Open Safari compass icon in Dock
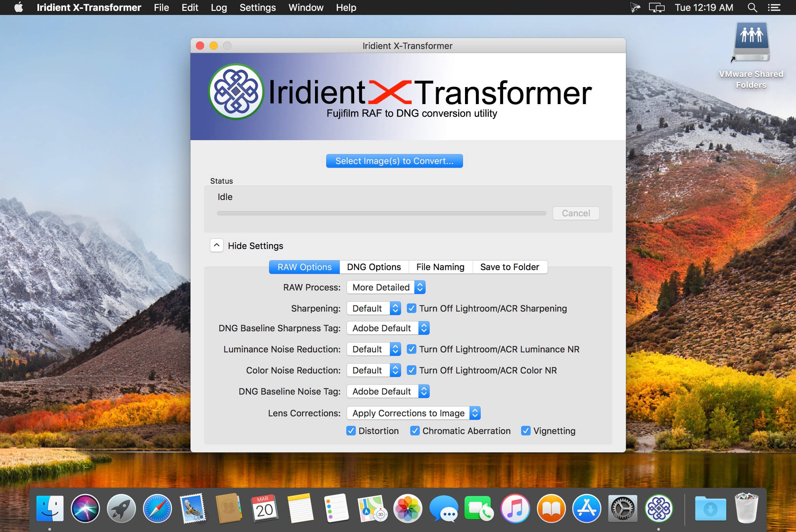The height and width of the screenshot is (532, 796). 157,509
